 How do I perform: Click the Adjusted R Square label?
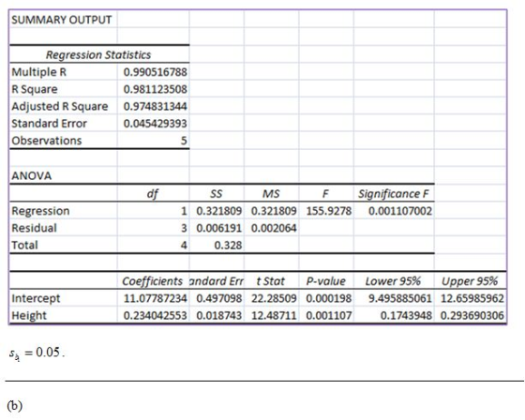60,107
